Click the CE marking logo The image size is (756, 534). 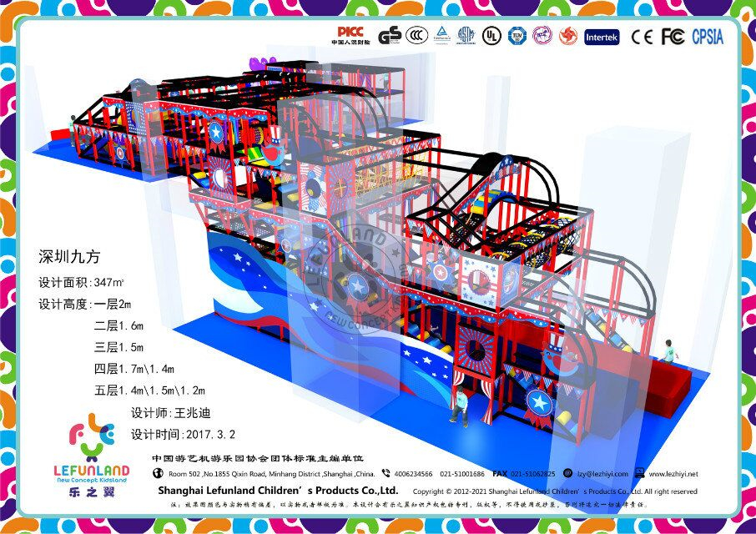(642, 37)
